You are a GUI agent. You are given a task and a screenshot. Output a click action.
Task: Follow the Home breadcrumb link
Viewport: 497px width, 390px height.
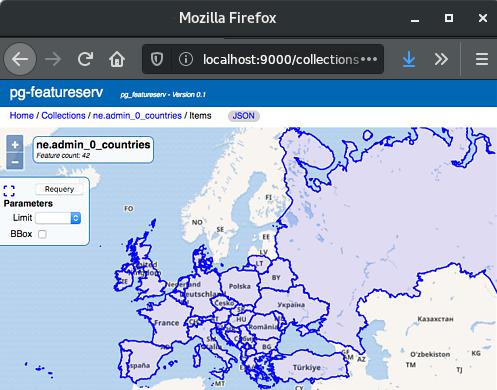[x=22, y=116]
